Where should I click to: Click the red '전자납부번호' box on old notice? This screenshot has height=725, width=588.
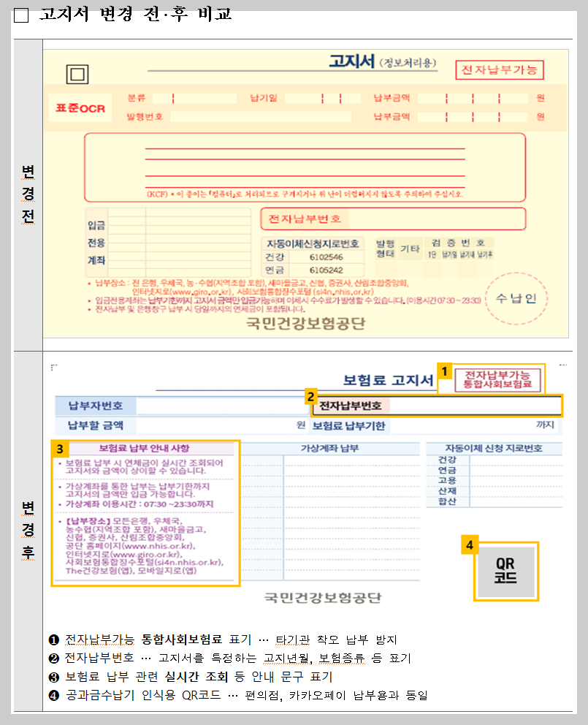394,219
